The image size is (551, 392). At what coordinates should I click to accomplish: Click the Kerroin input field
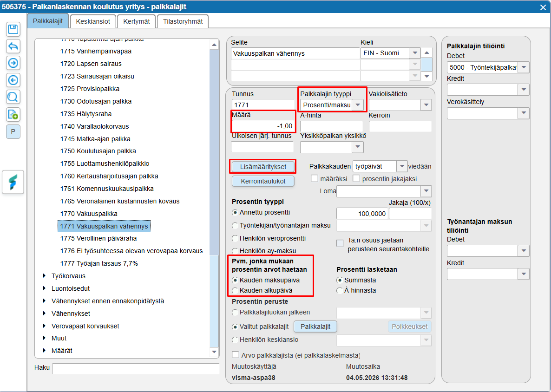[x=400, y=126]
